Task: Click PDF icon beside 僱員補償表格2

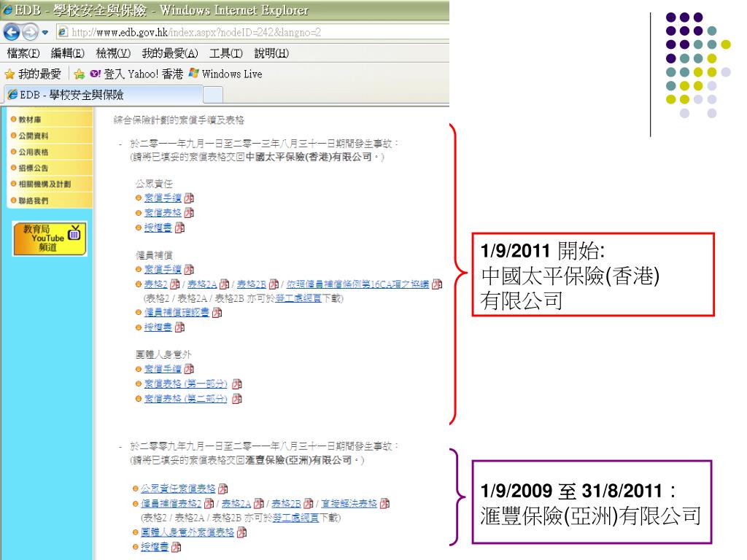Action: point(209,504)
